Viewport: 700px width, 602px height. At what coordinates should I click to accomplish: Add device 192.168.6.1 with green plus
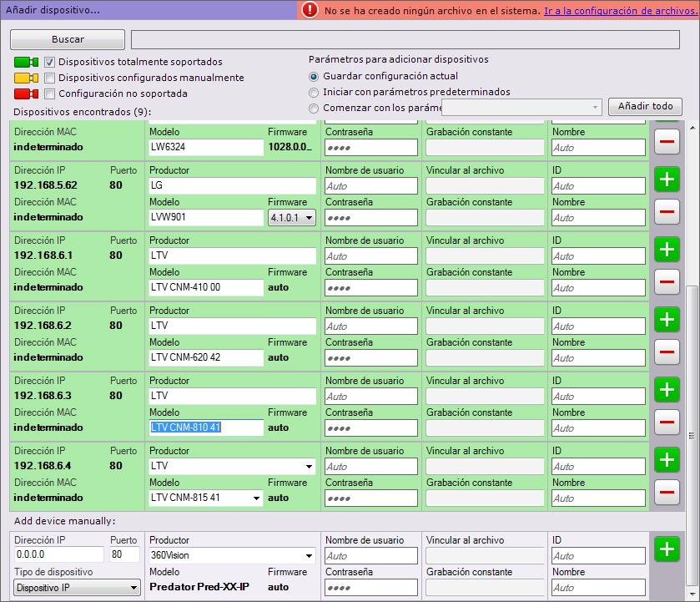[x=667, y=250]
